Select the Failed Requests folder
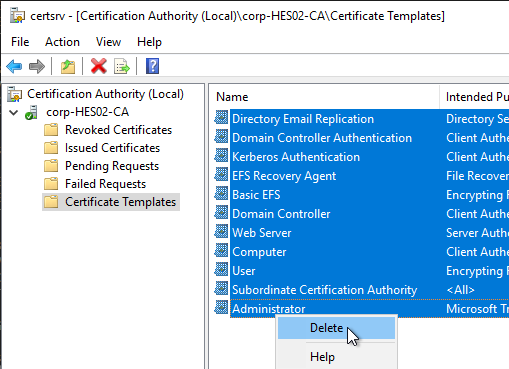 tap(105, 184)
